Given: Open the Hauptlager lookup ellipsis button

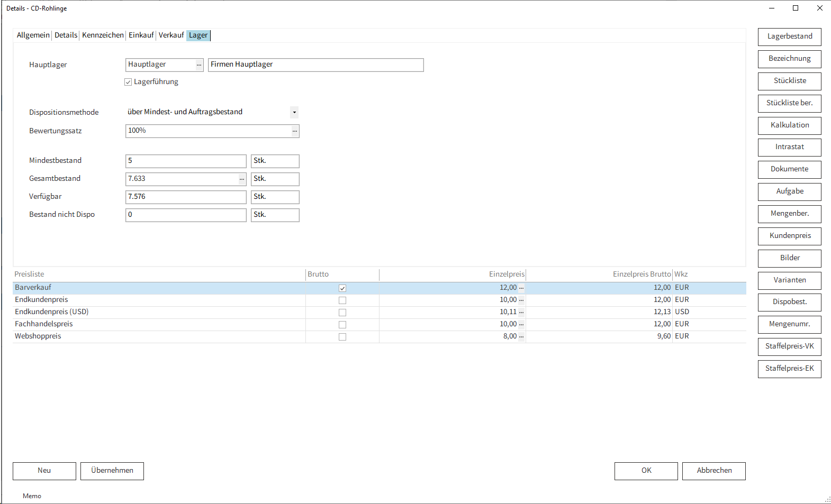Looking at the screenshot, I should tap(199, 65).
